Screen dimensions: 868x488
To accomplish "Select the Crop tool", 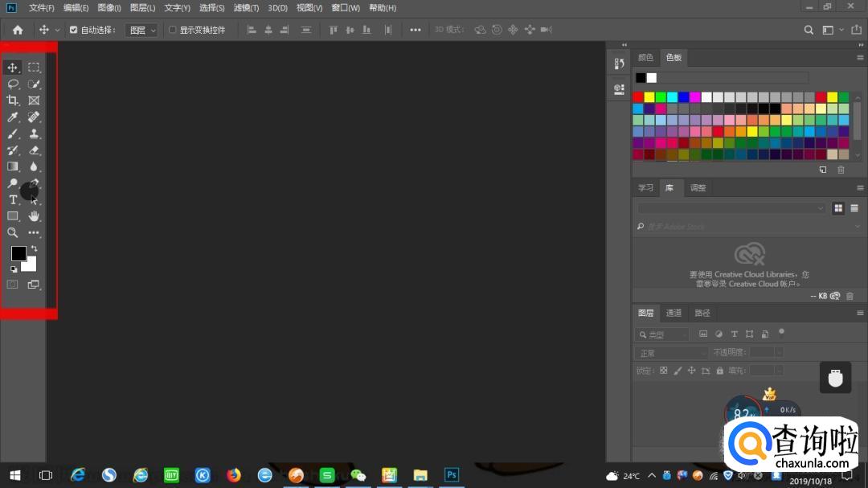I will point(13,100).
